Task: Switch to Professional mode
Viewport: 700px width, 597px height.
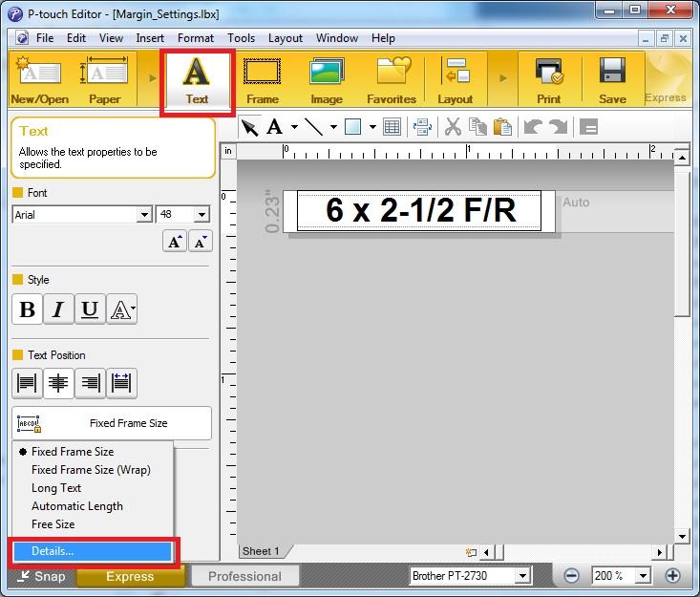Action: [244, 576]
